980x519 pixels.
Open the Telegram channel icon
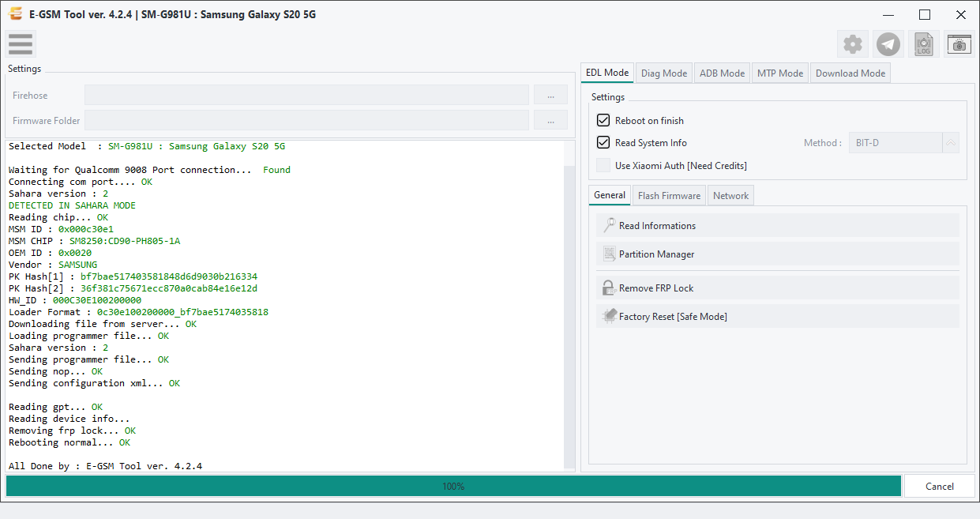889,44
